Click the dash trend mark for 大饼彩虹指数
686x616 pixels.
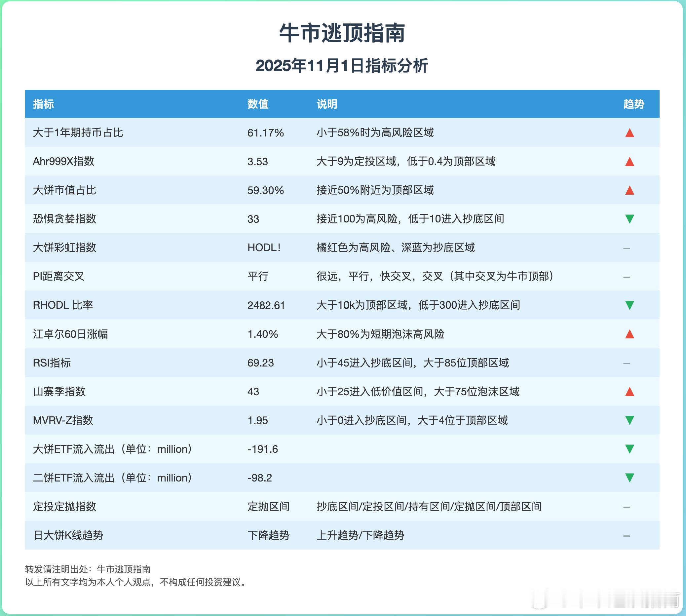click(x=626, y=249)
